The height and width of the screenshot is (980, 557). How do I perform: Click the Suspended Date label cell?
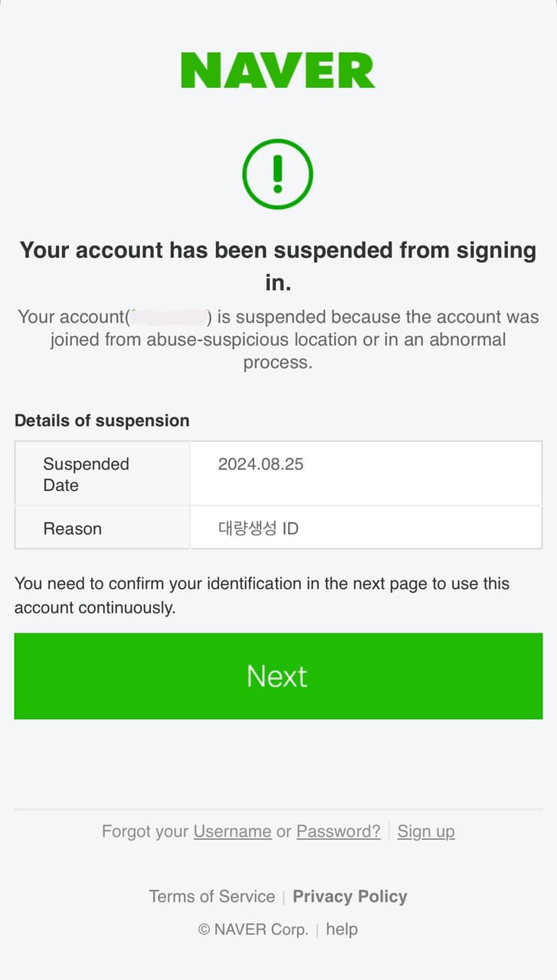pos(86,475)
